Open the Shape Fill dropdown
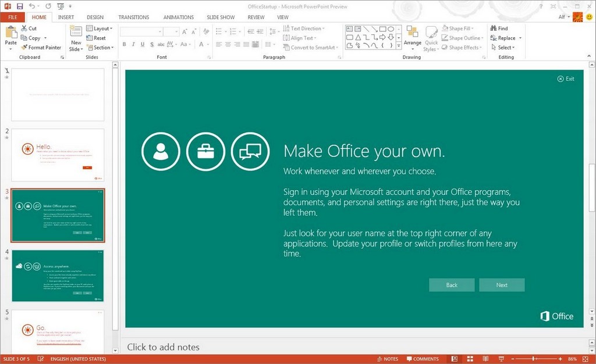The image size is (596, 364). pyautogui.click(x=457, y=28)
